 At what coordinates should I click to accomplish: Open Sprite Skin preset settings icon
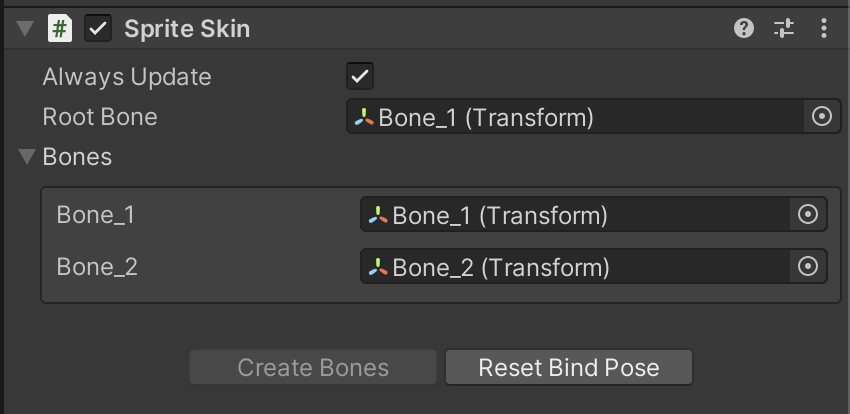coord(784,29)
